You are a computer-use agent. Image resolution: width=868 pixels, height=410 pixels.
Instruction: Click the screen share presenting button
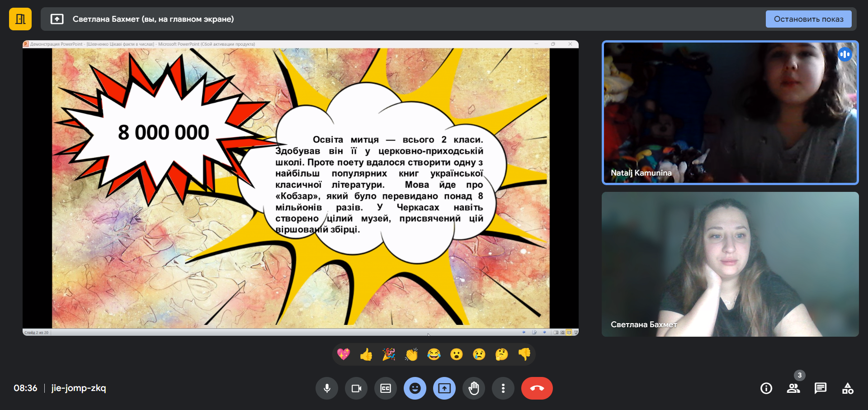[x=444, y=388]
